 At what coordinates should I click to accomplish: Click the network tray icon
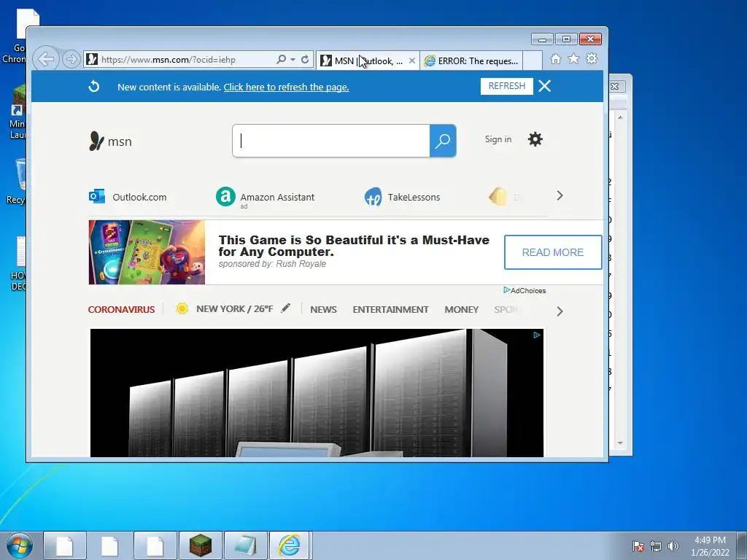656,546
